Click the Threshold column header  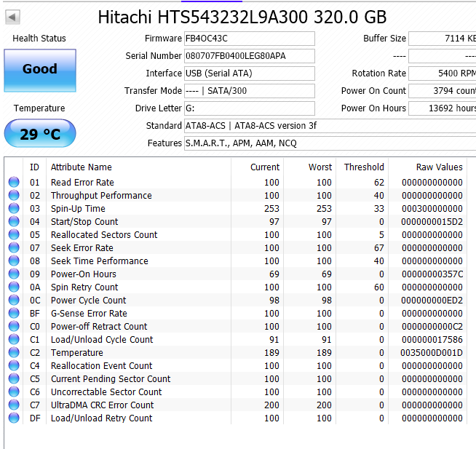pos(362,167)
